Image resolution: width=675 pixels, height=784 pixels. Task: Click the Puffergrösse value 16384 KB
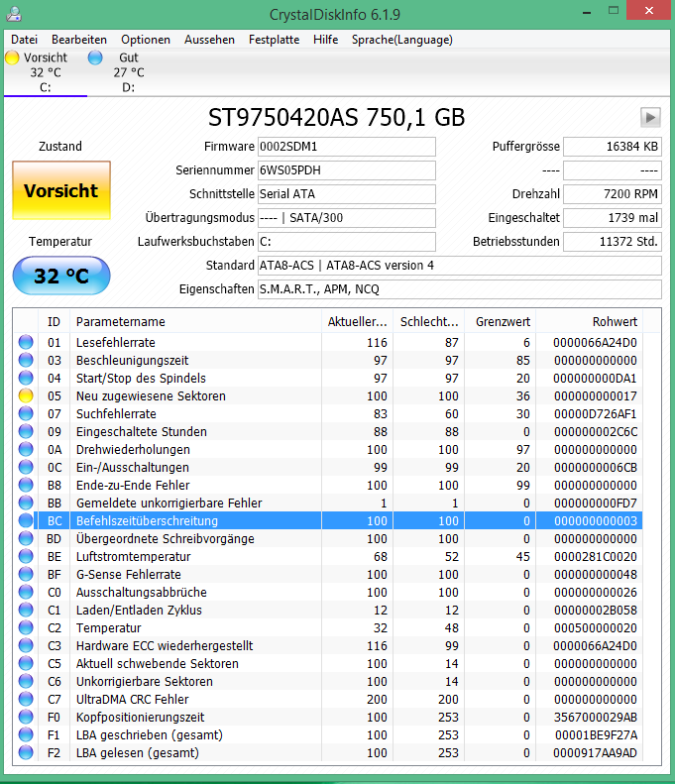(613, 147)
